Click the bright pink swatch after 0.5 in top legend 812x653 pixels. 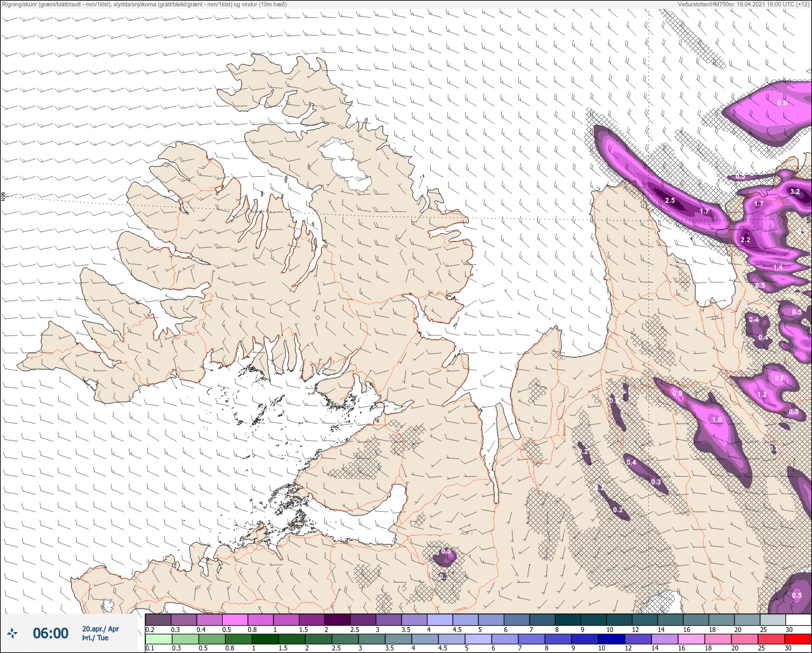click(235, 619)
